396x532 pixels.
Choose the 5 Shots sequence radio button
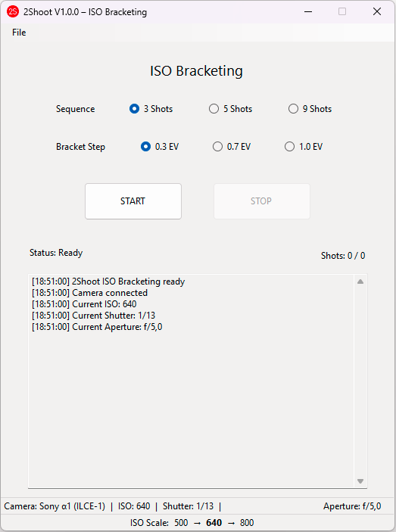[x=230, y=109]
